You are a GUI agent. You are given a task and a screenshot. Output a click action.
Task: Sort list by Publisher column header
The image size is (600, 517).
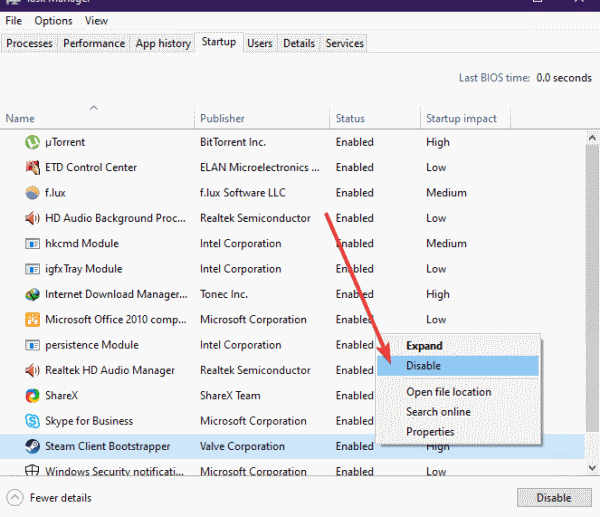pos(262,118)
